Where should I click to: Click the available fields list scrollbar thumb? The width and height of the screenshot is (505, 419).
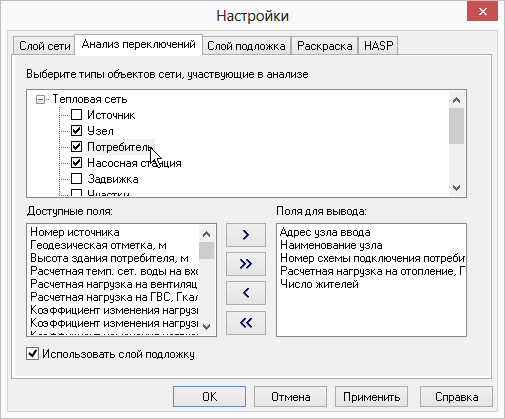(206, 250)
